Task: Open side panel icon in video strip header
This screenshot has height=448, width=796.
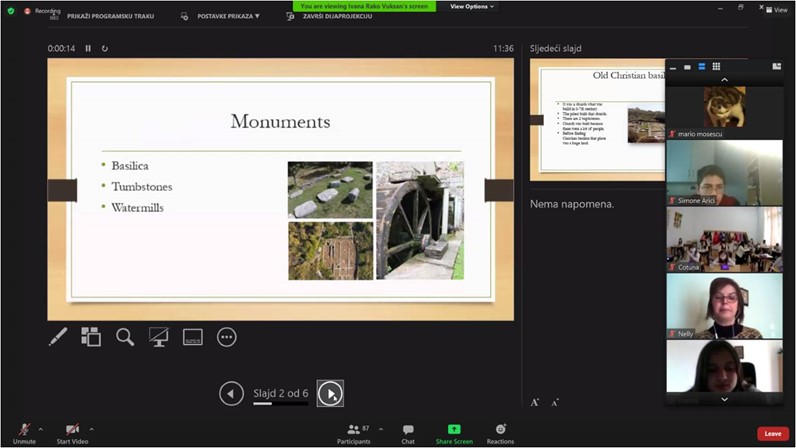Action: coord(777,67)
